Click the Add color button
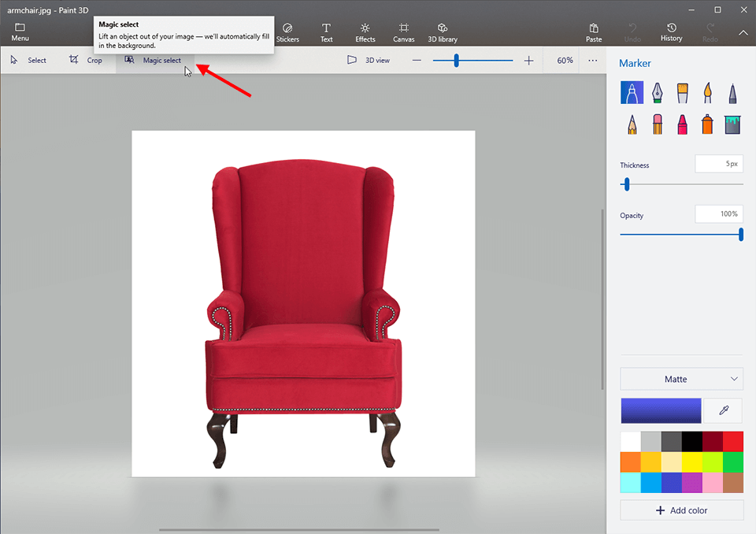The width and height of the screenshot is (756, 534). 681,510
